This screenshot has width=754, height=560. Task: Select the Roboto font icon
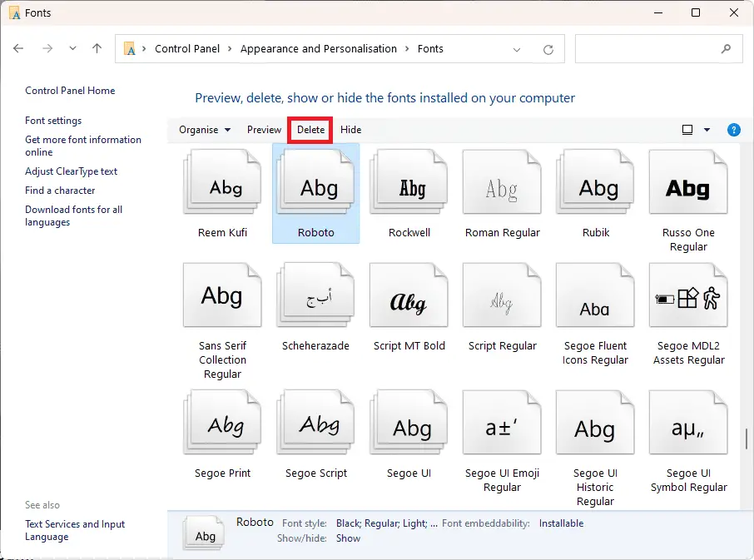pyautogui.click(x=315, y=181)
